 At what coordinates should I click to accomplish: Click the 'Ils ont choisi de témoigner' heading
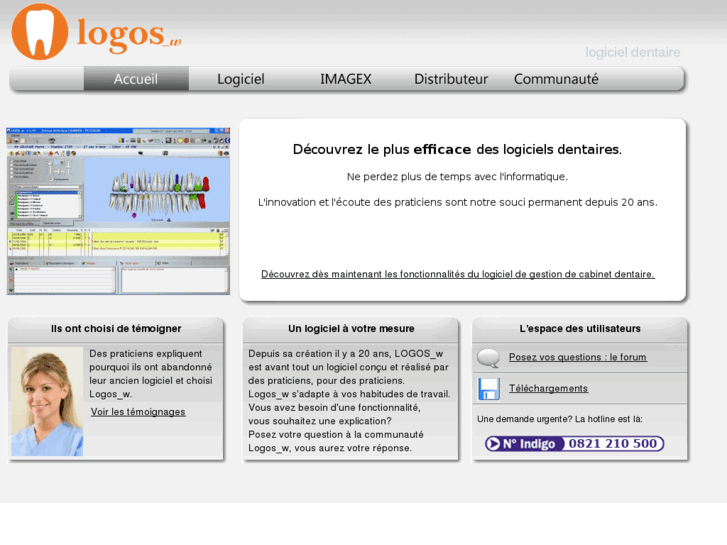(x=116, y=328)
